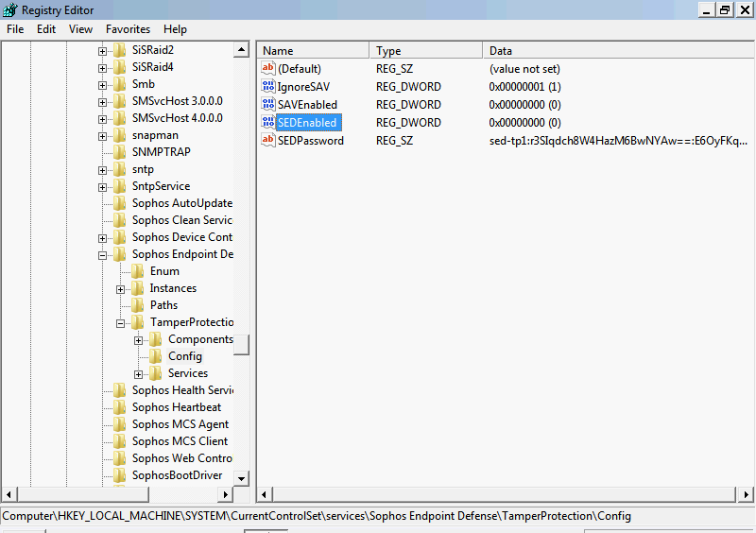Screen dimensions: 756x533
Task: Expand the SntpService key
Action: coord(102,187)
